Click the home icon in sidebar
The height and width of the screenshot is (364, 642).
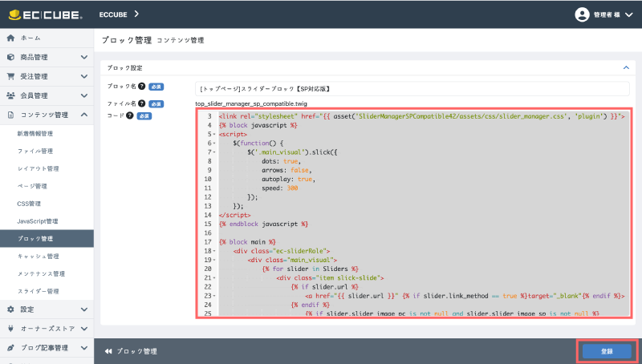(10, 38)
